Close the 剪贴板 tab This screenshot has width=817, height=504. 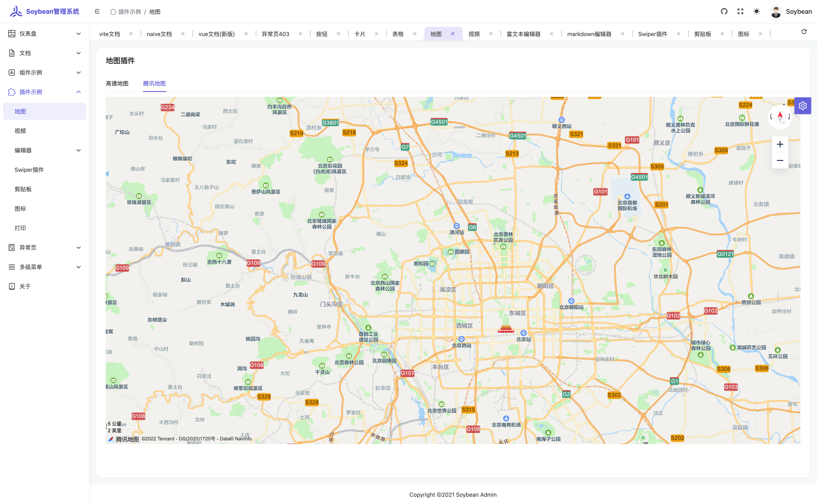click(722, 34)
